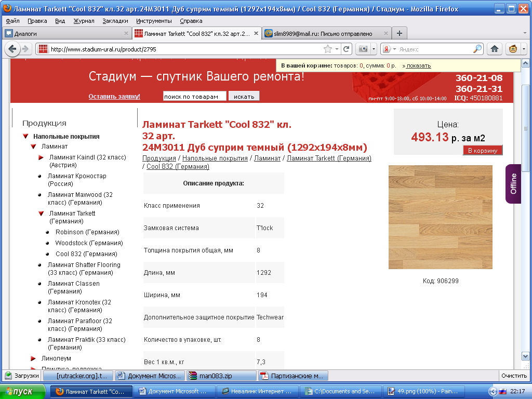The height and width of the screenshot is (399, 532).
Task: Click the site favicon in address bar
Action: [43, 49]
